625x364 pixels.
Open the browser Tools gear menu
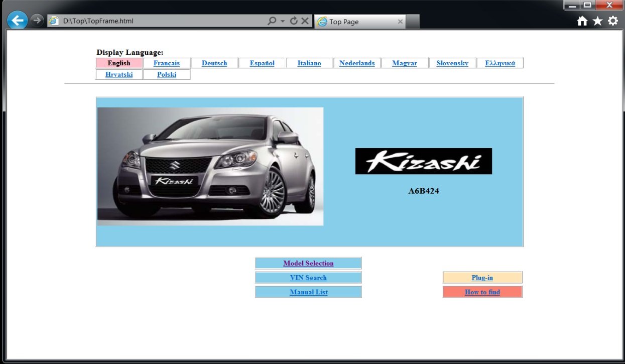(x=613, y=21)
